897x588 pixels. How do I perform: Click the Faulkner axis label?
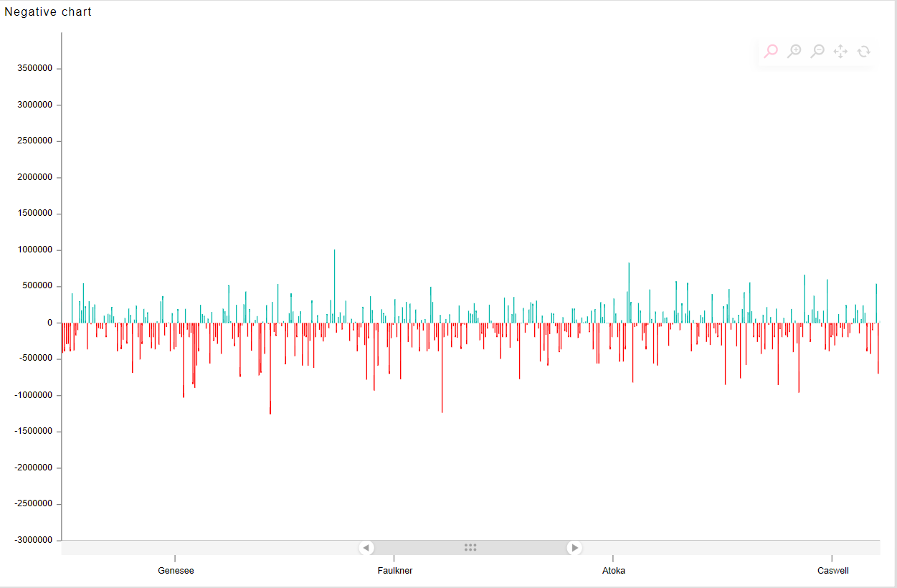(395, 571)
